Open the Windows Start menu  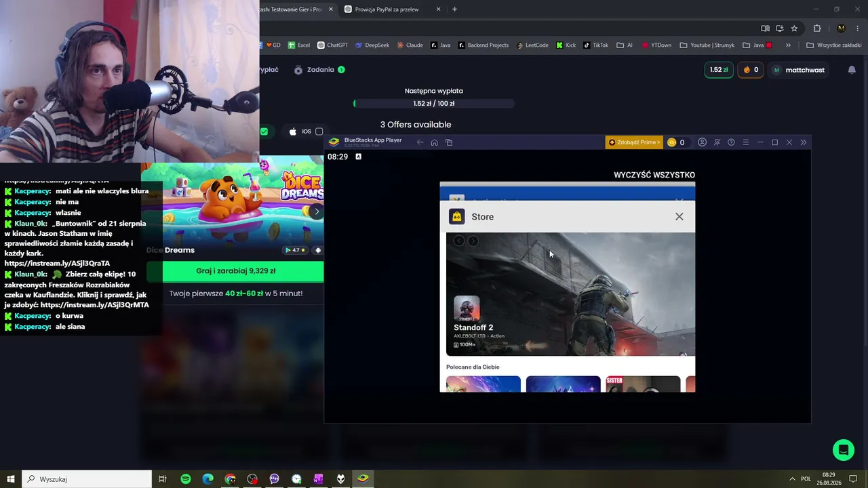pyautogui.click(x=11, y=479)
